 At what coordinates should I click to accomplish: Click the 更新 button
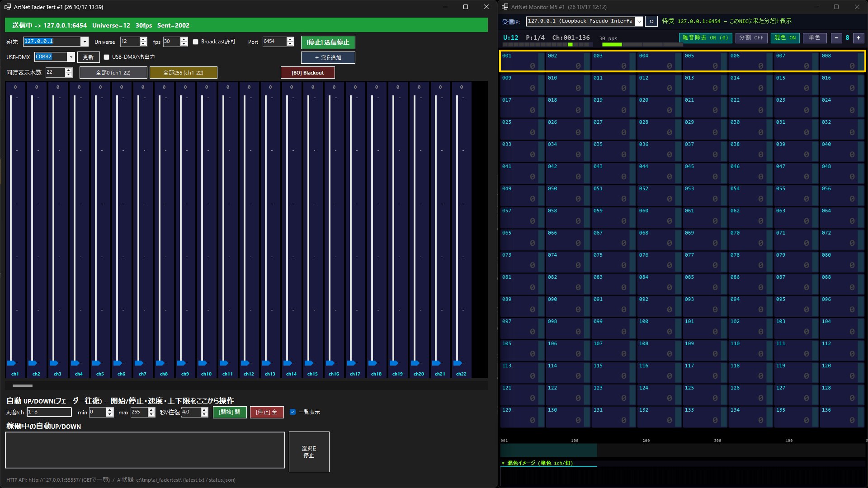click(88, 57)
